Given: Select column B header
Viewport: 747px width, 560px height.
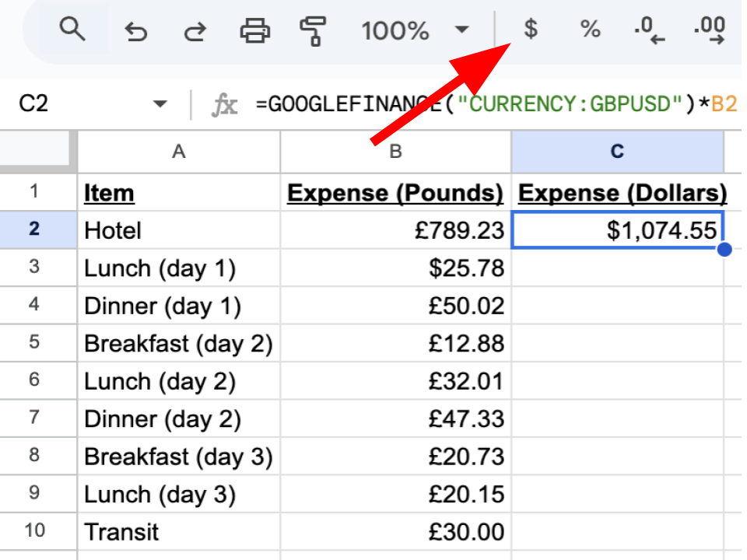Looking at the screenshot, I should [x=395, y=152].
